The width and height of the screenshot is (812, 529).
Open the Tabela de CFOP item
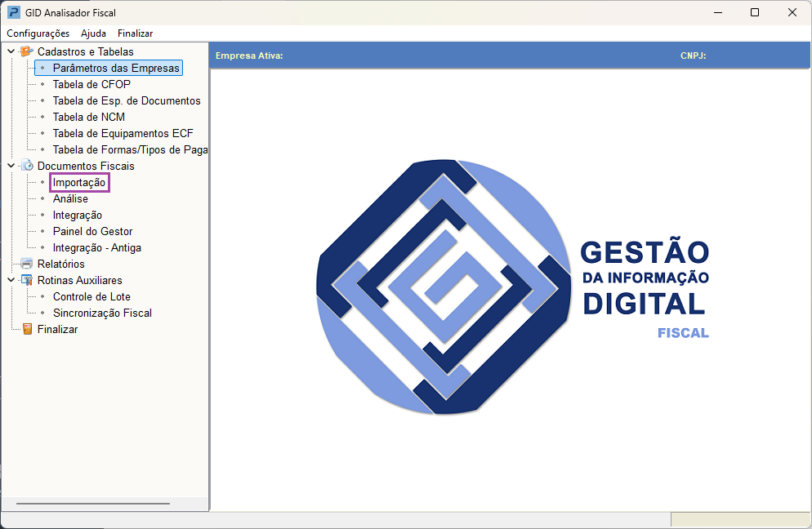91,84
